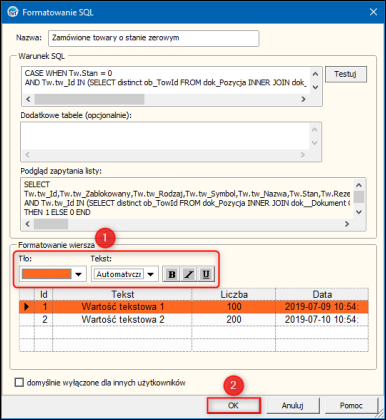Click the Tekst column header in preview

[x=122, y=294]
